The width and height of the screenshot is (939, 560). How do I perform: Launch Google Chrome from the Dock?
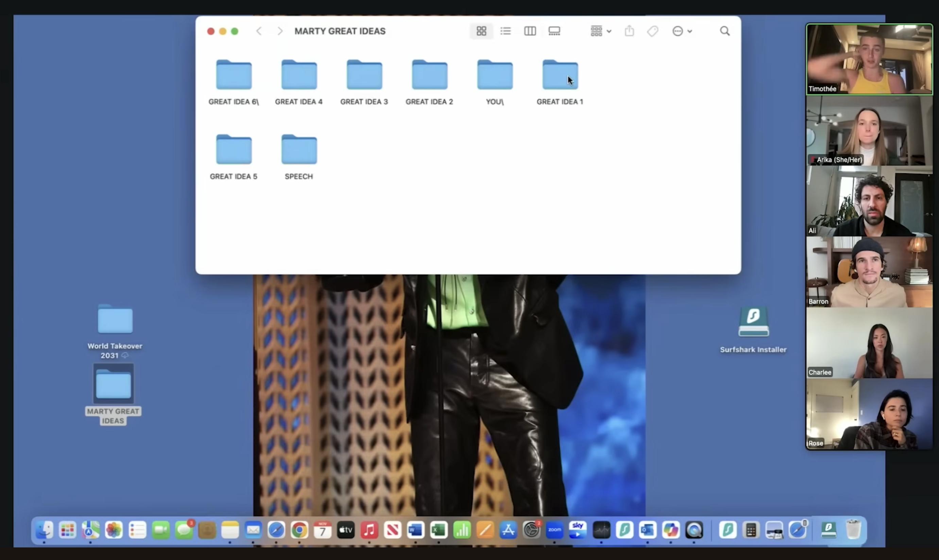click(299, 530)
